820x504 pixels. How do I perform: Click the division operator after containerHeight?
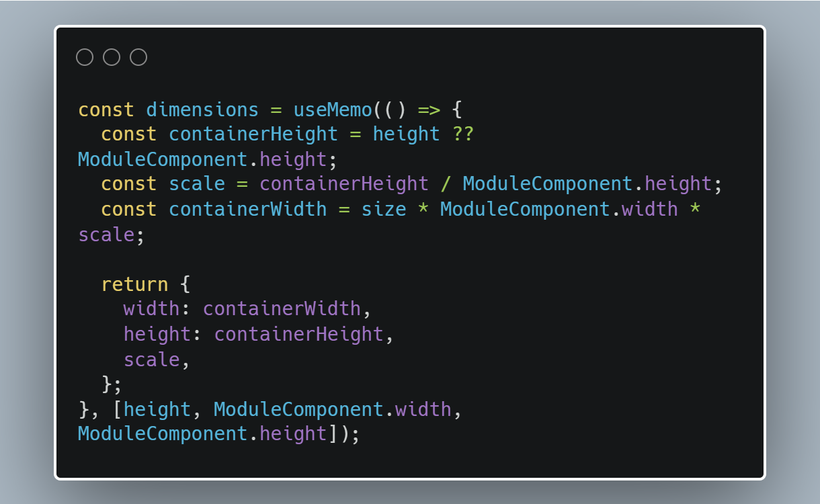446,183
